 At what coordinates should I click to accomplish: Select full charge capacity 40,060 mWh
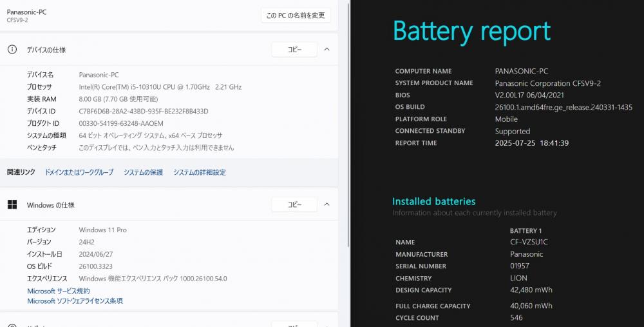tap(531, 306)
